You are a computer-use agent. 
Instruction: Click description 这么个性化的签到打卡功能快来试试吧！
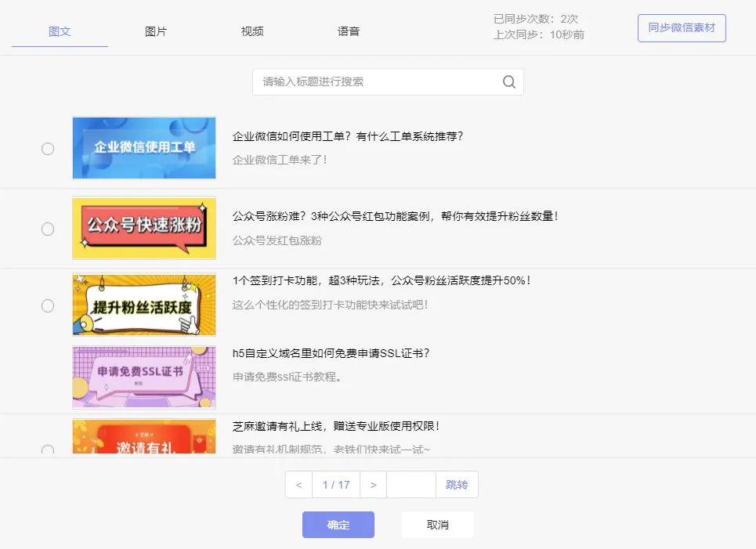click(x=331, y=305)
